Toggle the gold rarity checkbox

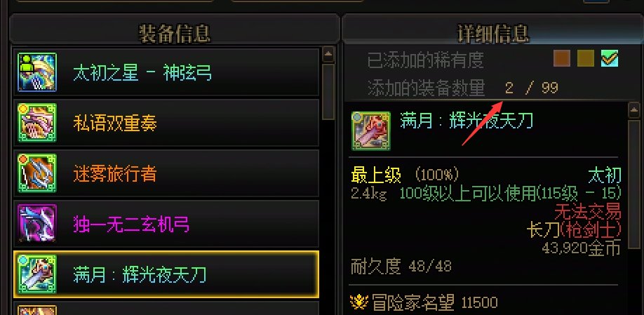[x=585, y=58]
